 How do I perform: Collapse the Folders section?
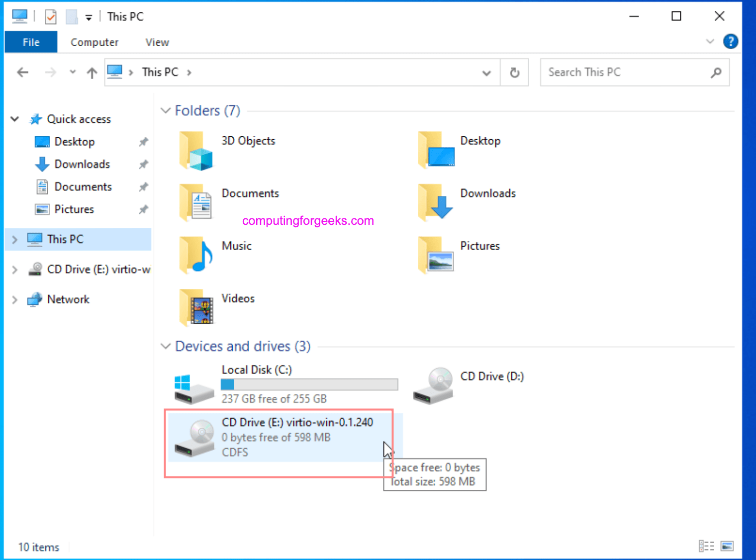(165, 110)
